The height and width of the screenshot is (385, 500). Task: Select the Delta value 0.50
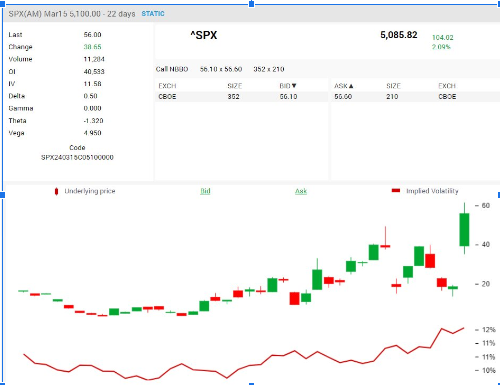click(90, 96)
